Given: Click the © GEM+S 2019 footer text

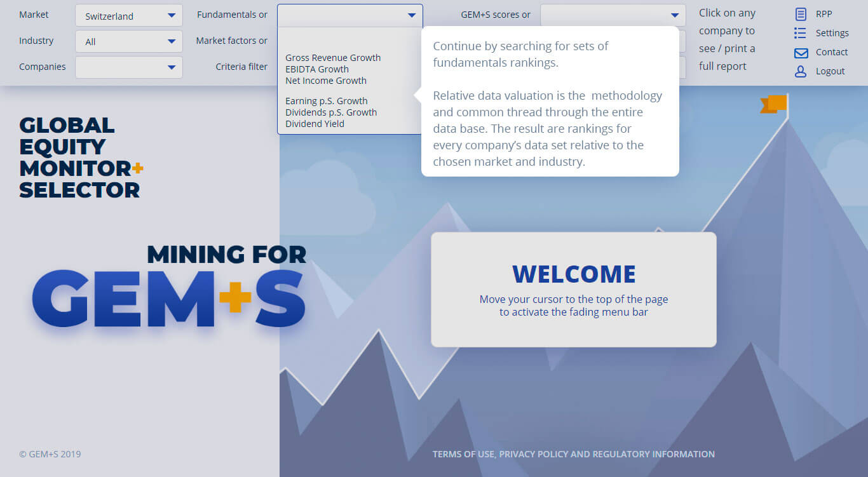Looking at the screenshot, I should (50, 454).
